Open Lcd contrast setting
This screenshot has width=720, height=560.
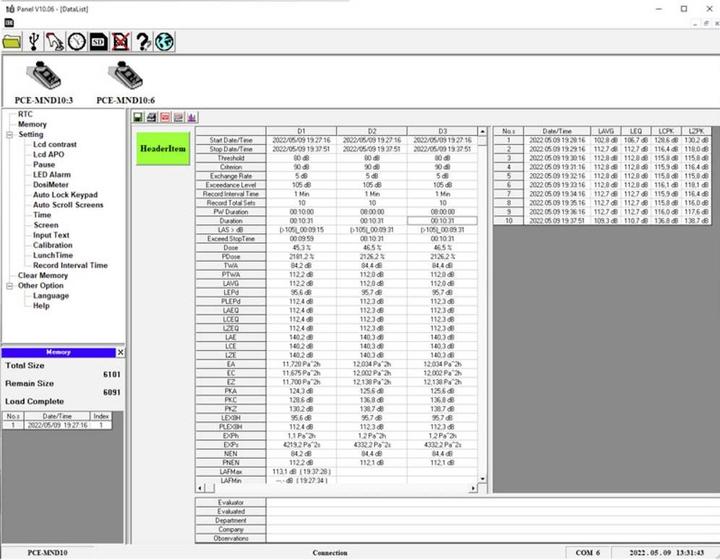(55, 145)
